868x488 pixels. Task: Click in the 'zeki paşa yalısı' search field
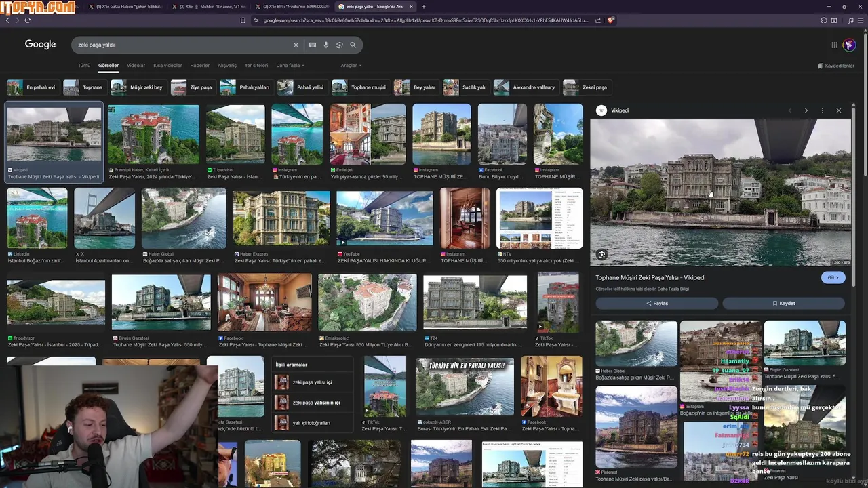click(x=183, y=45)
